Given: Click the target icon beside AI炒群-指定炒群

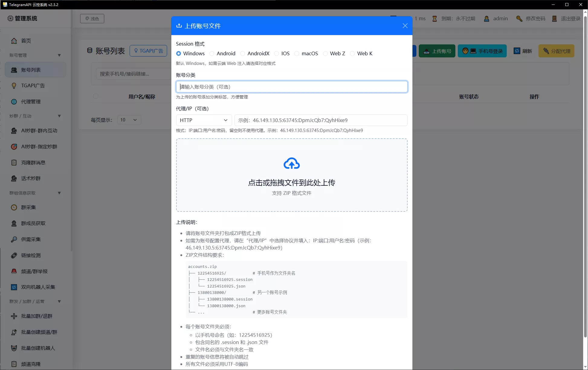Looking at the screenshot, I should (14, 146).
